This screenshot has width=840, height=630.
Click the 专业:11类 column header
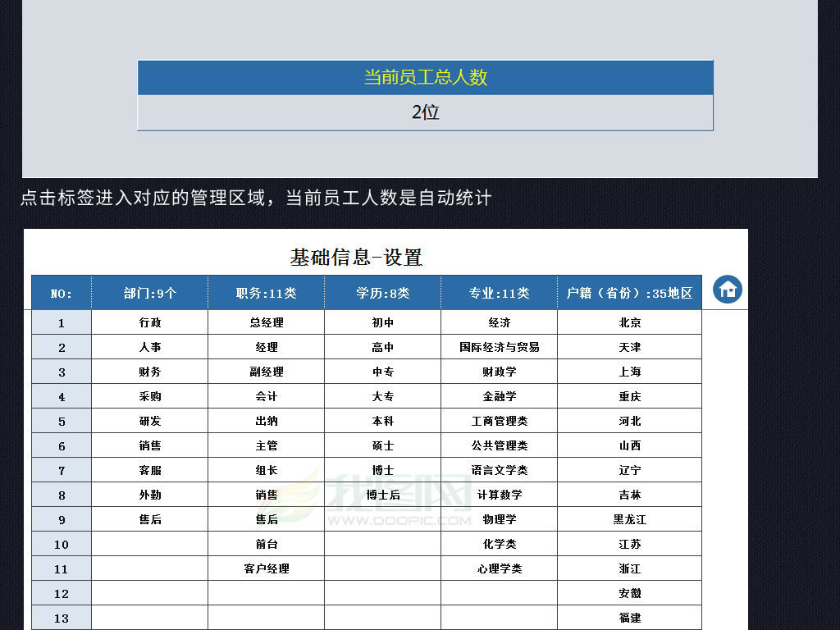[x=500, y=293]
